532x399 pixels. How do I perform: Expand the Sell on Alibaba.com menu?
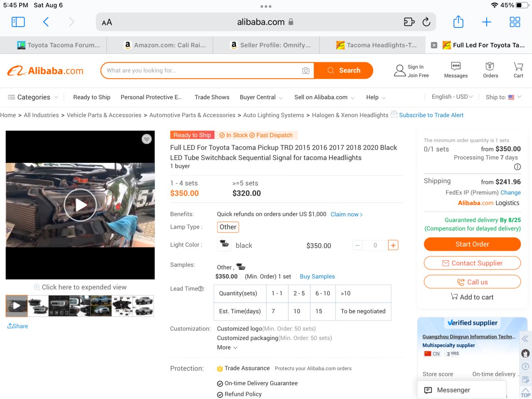point(324,97)
